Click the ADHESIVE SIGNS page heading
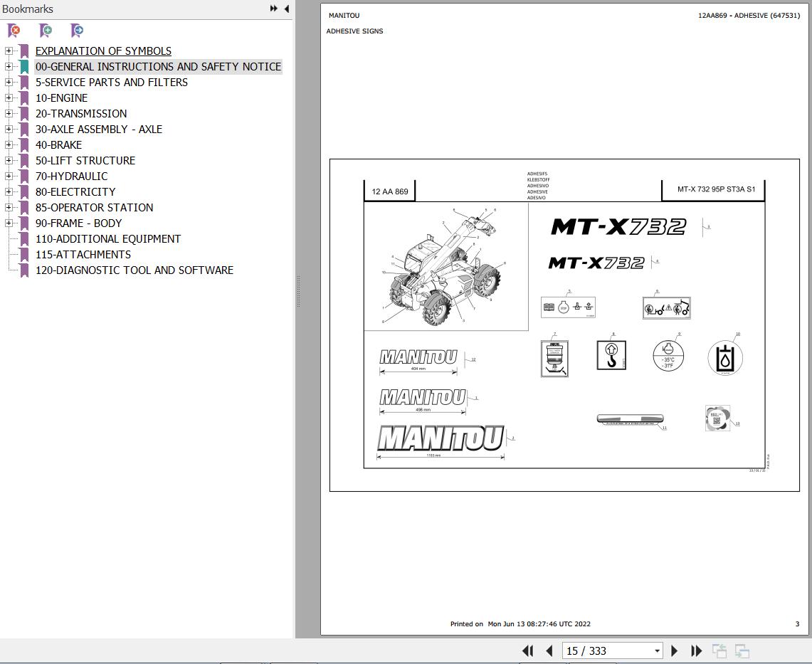The width and height of the screenshot is (812, 664). [354, 31]
